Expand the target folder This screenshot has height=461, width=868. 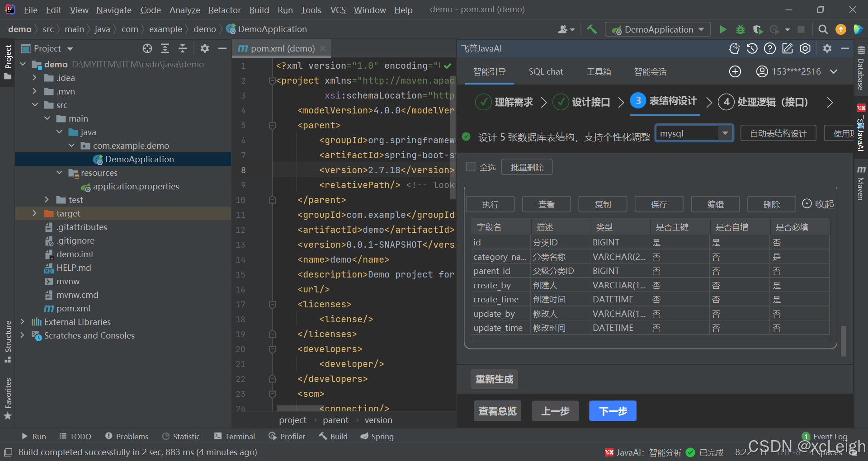(34, 213)
